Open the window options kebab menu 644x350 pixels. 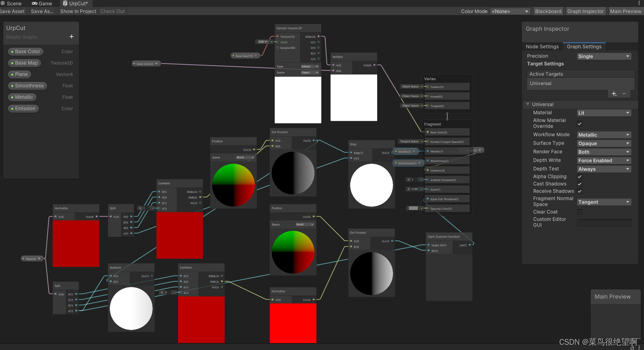639,3
